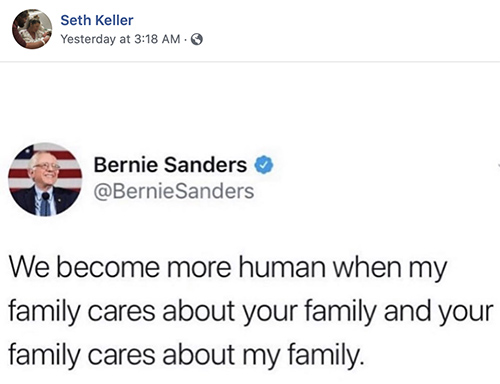Open the @BernieSanders handle

[174, 191]
